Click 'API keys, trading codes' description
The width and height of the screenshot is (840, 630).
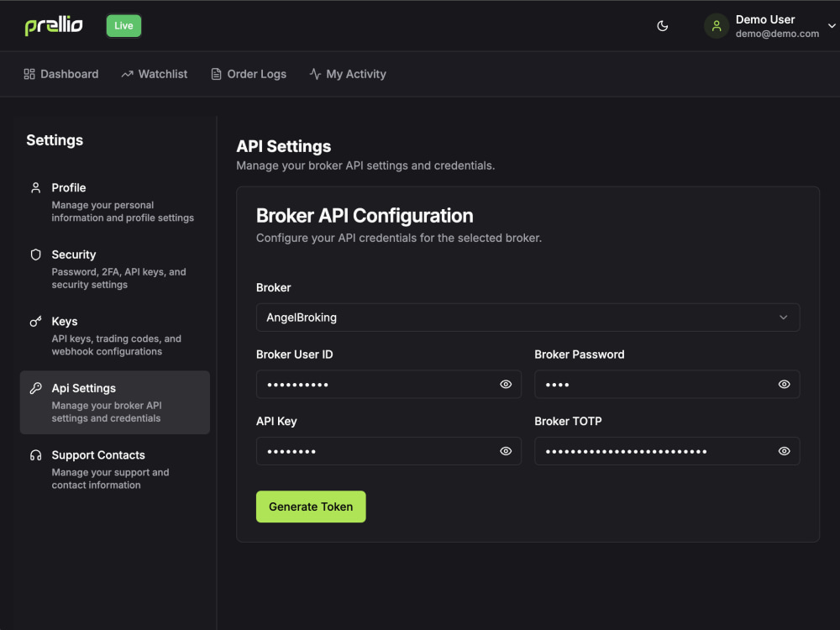point(116,345)
